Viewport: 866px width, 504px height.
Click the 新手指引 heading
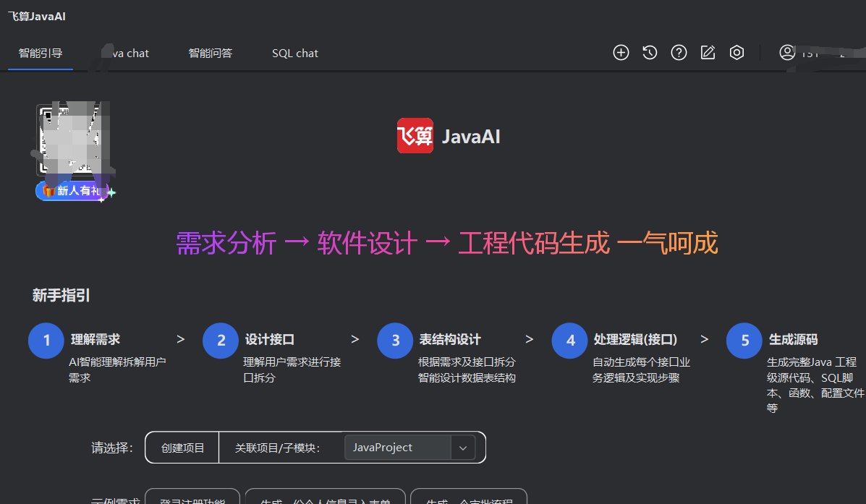coord(61,295)
